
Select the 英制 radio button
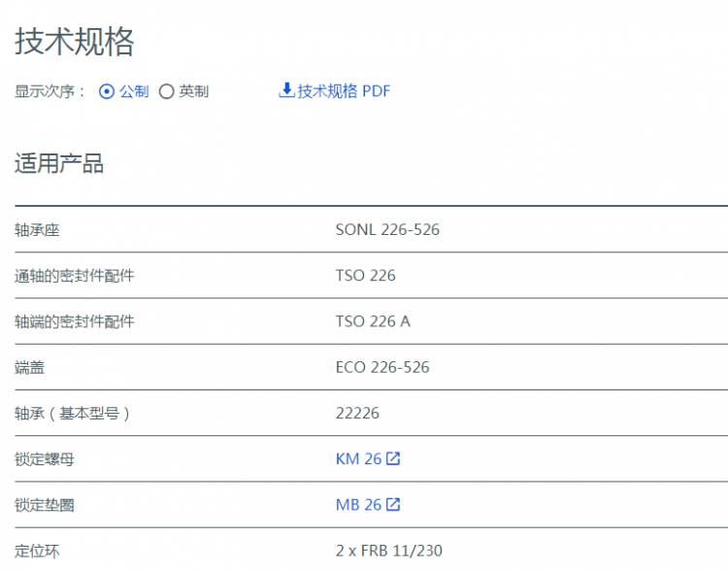click(167, 92)
